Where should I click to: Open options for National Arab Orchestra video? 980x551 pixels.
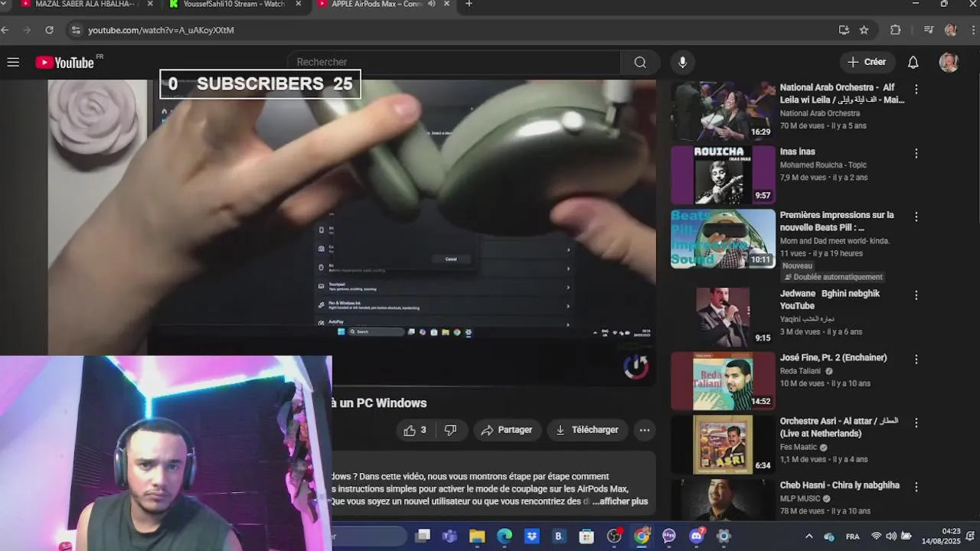point(916,90)
